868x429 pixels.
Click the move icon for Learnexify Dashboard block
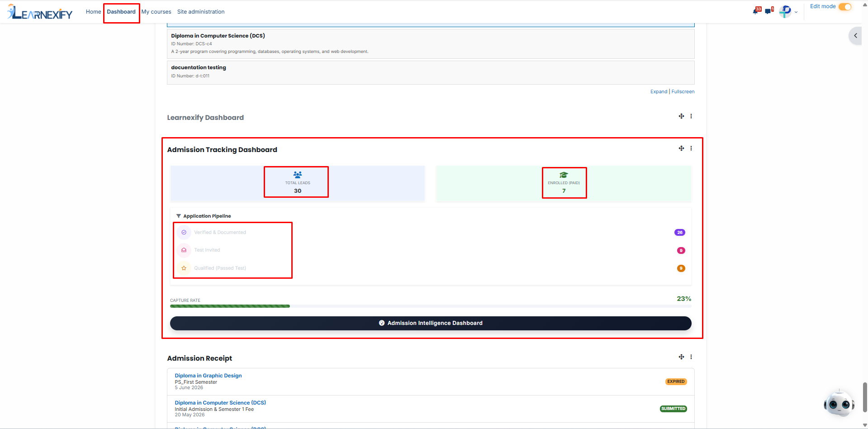click(681, 116)
